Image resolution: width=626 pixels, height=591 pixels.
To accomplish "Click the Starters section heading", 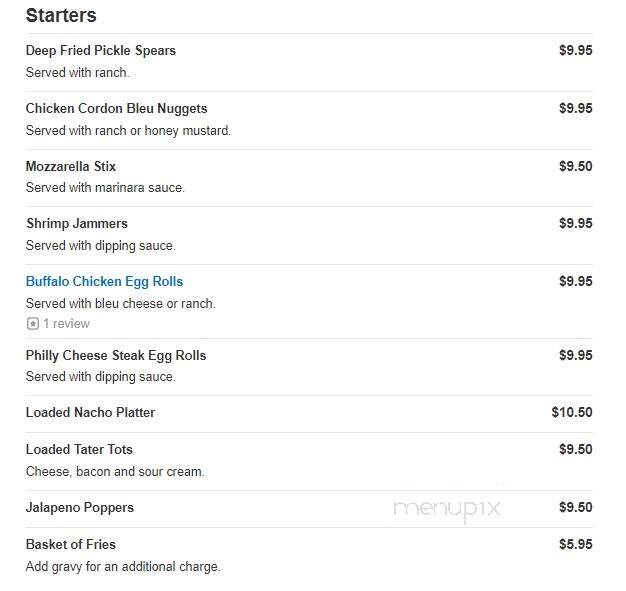I will 61,16.
